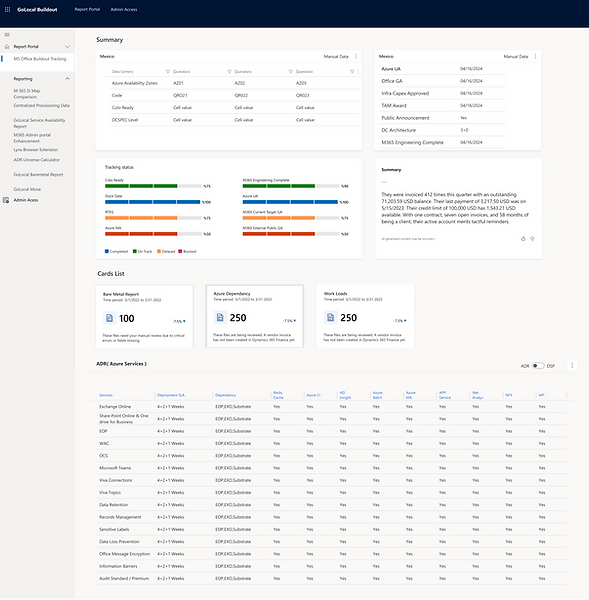This screenshot has width=589, height=600.
Task: Collapse the Report Portal section chevron
Action: click(67, 47)
